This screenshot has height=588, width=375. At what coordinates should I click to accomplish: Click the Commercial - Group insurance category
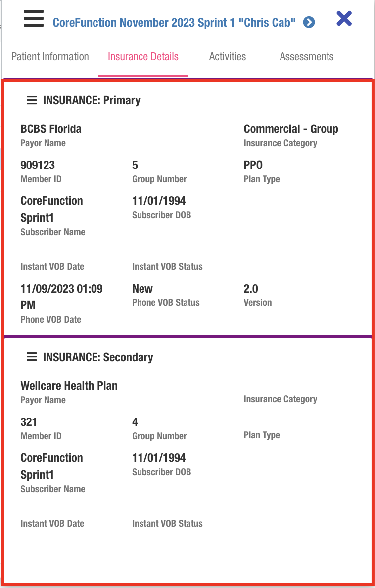point(291,129)
